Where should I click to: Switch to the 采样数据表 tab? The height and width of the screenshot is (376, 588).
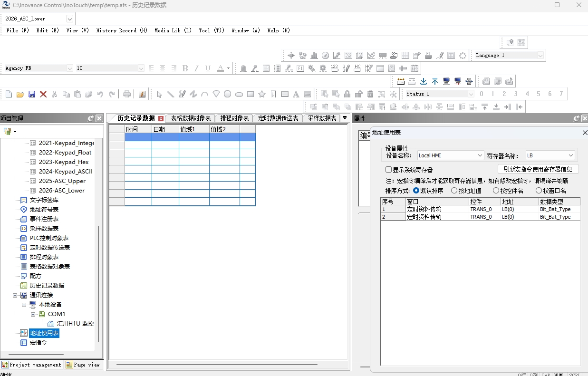point(322,118)
